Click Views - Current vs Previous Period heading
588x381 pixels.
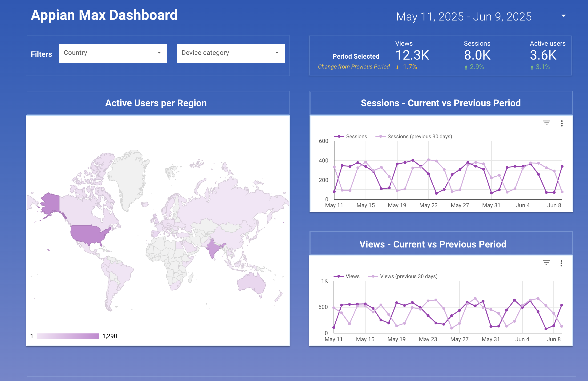coord(433,244)
